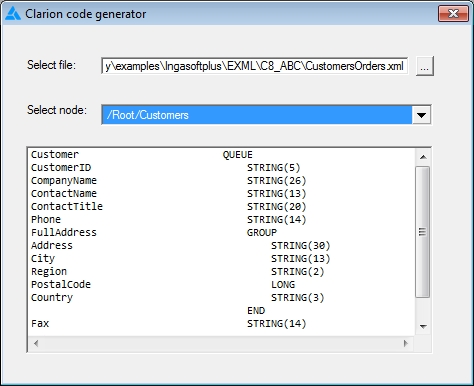Click the STRING(5) type
The width and height of the screenshot is (474, 386).
[274, 168]
